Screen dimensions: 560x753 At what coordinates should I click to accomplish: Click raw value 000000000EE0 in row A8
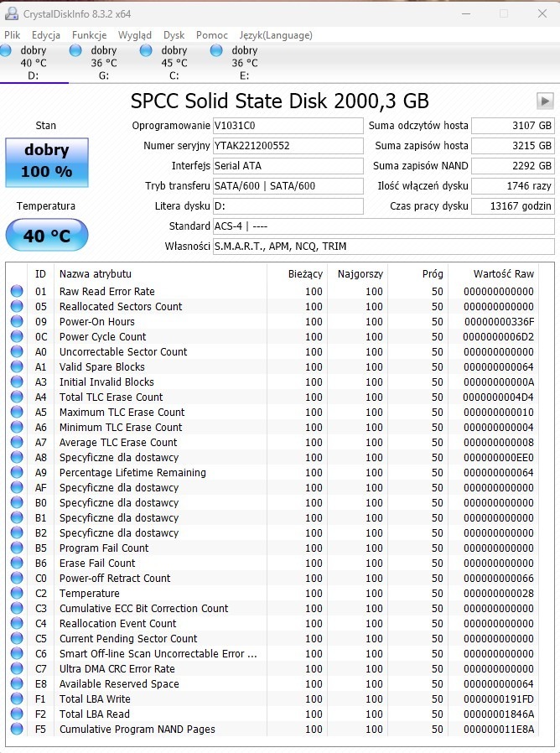(499, 457)
